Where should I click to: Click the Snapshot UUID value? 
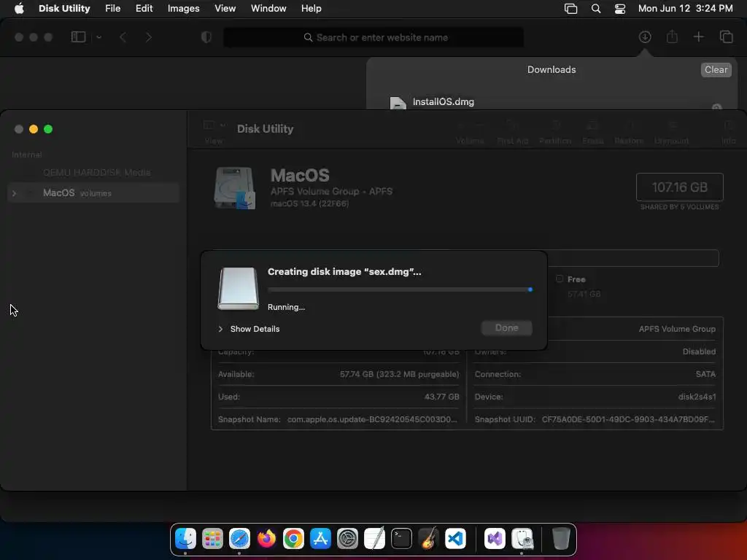628,419
